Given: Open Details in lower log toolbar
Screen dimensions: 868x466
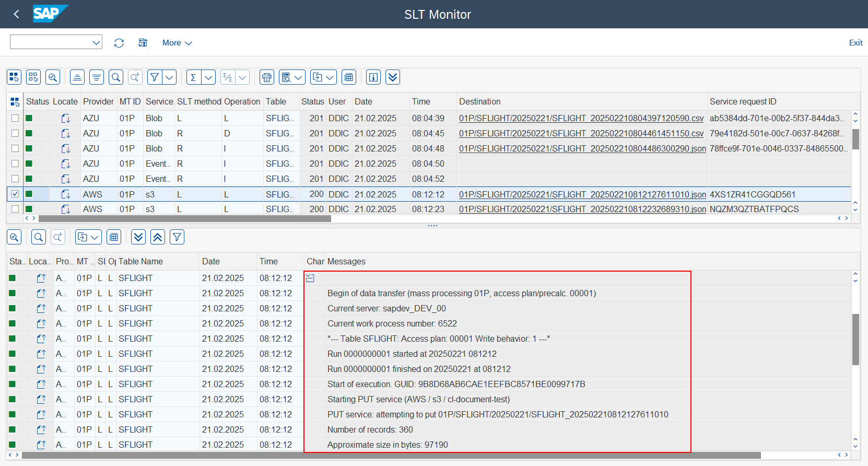Looking at the screenshot, I should 14,237.
